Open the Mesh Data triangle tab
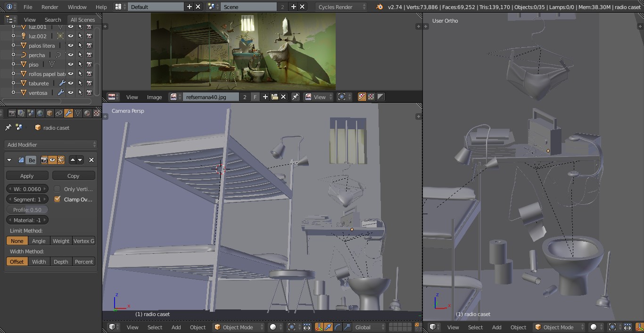 point(78,113)
